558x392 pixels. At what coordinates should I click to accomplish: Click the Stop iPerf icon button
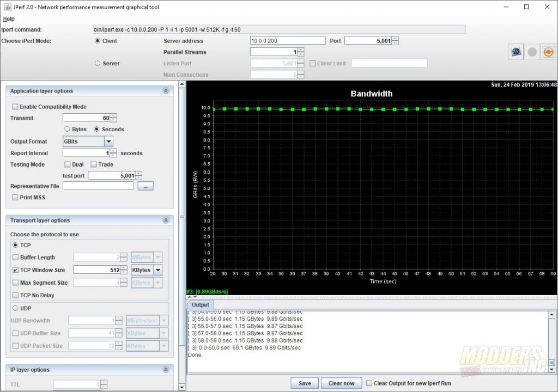coord(532,52)
